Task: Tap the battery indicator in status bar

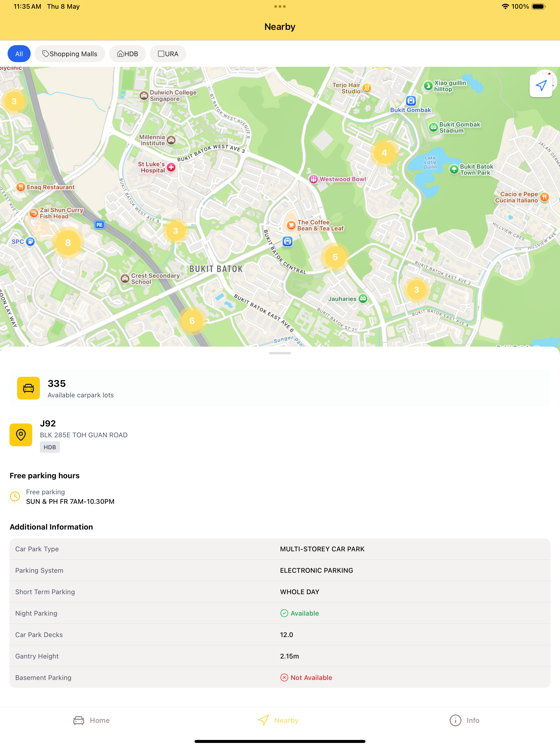Action: point(539,7)
